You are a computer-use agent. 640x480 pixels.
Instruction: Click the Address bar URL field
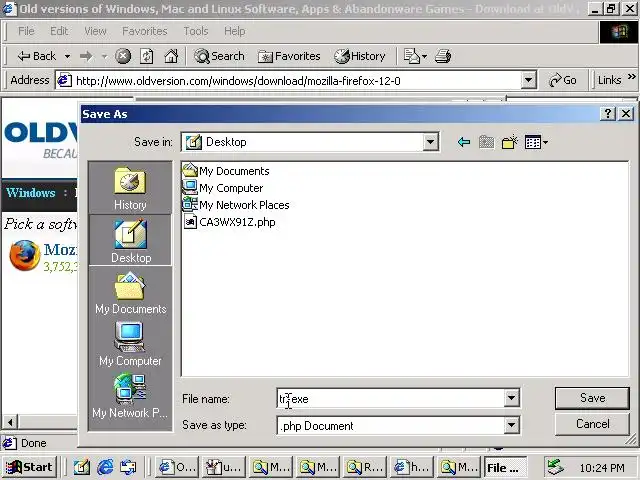click(289, 80)
